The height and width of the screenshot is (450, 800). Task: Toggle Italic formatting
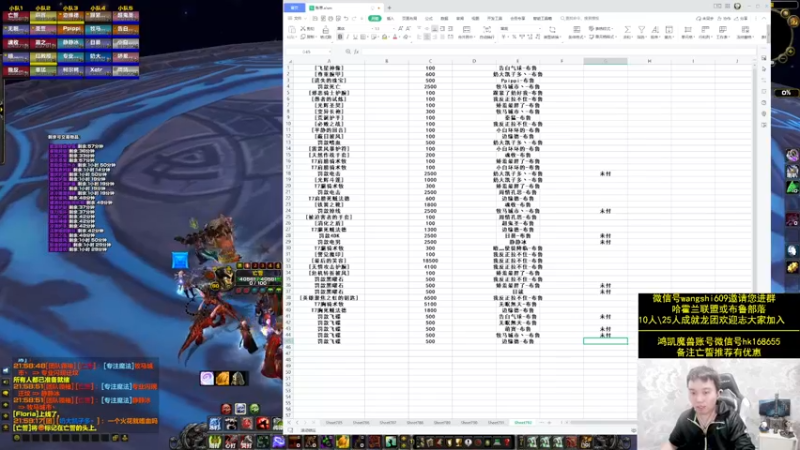coord(347,37)
